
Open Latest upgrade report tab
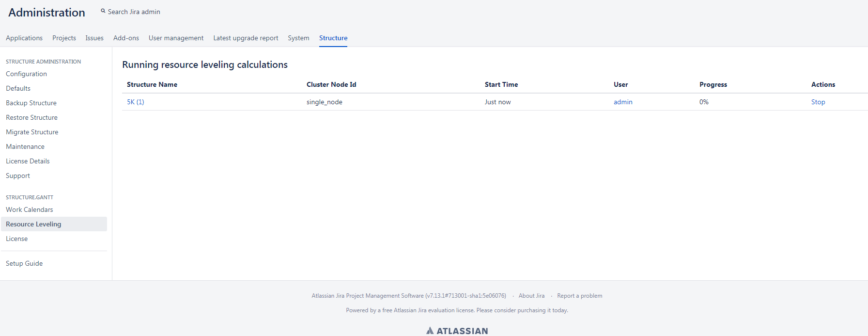pos(246,38)
